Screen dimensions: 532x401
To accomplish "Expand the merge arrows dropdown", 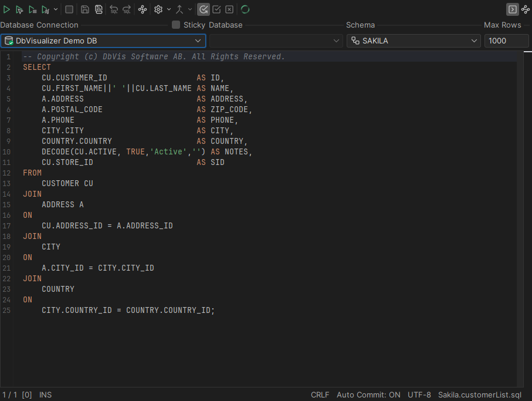I will pos(190,9).
